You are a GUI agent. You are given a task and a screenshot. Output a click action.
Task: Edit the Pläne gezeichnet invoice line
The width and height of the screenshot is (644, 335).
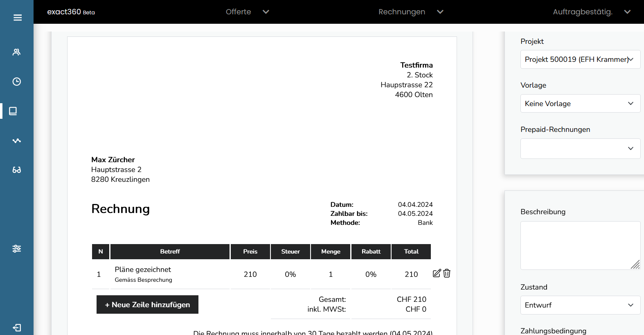437,274
